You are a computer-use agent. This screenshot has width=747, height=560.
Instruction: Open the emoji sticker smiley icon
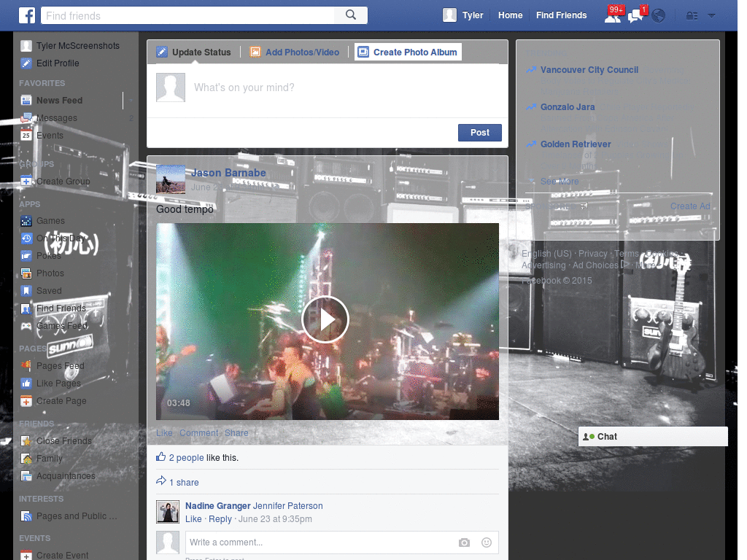(487, 542)
